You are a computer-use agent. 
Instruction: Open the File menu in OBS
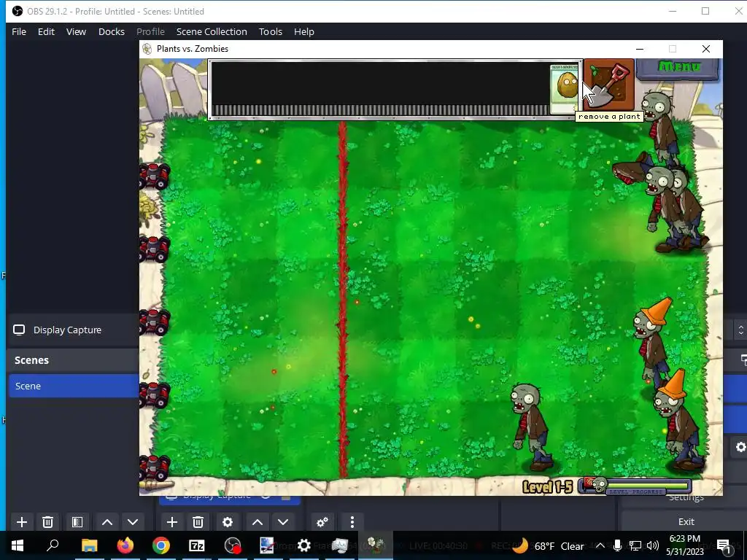tap(19, 31)
